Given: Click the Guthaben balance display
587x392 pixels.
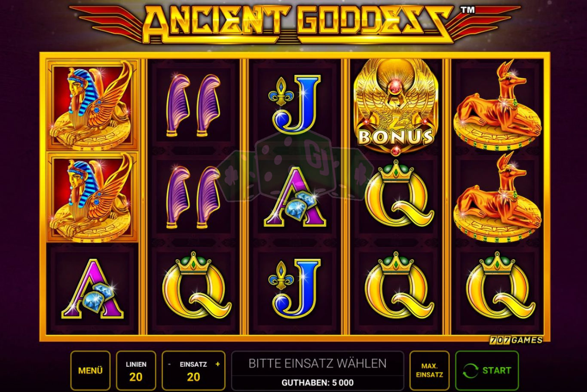Looking at the screenshot, I should click(x=318, y=383).
